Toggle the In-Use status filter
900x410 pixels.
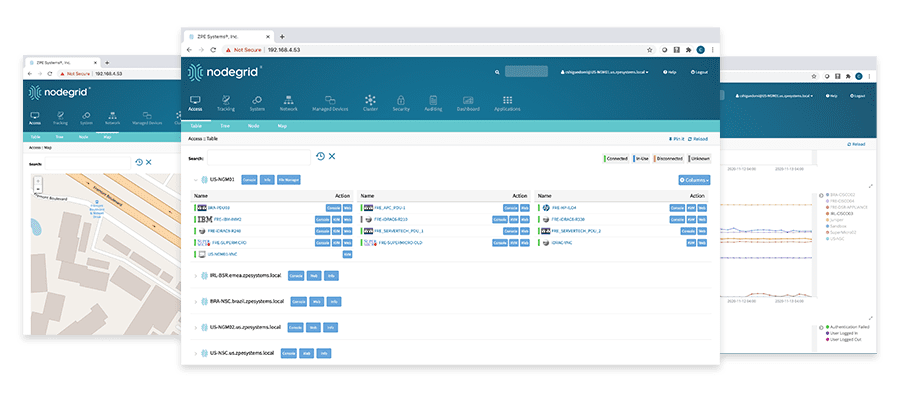(x=641, y=158)
